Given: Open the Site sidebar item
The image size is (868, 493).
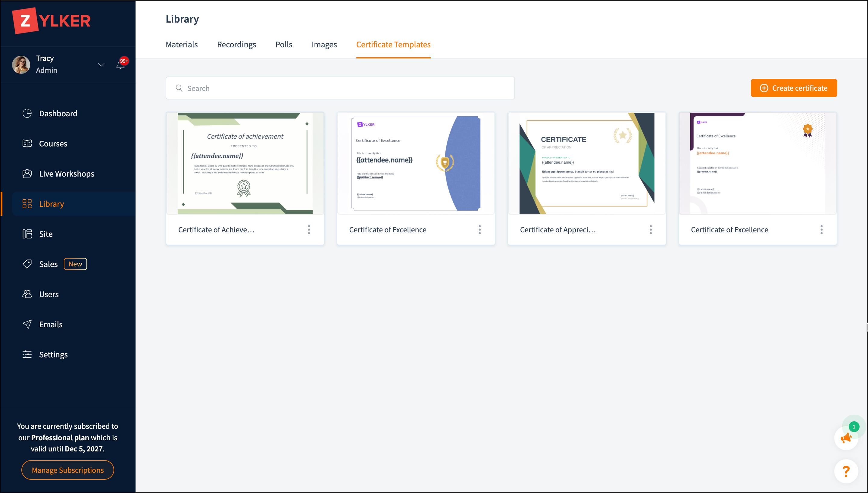Looking at the screenshot, I should 45,234.
